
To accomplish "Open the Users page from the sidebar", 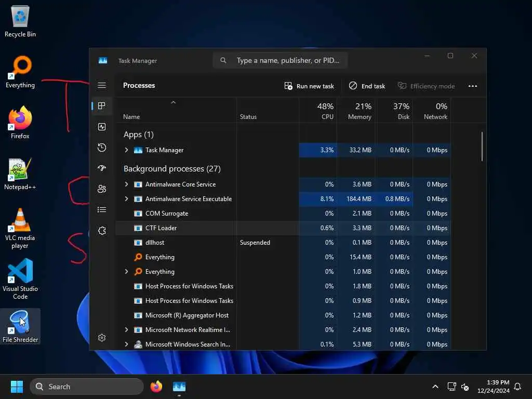I will tap(102, 189).
